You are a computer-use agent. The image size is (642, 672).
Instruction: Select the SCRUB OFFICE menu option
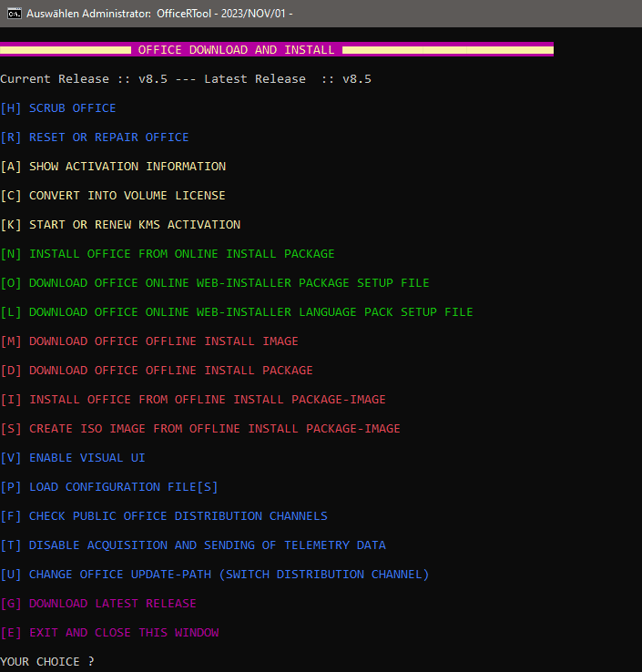click(x=72, y=108)
